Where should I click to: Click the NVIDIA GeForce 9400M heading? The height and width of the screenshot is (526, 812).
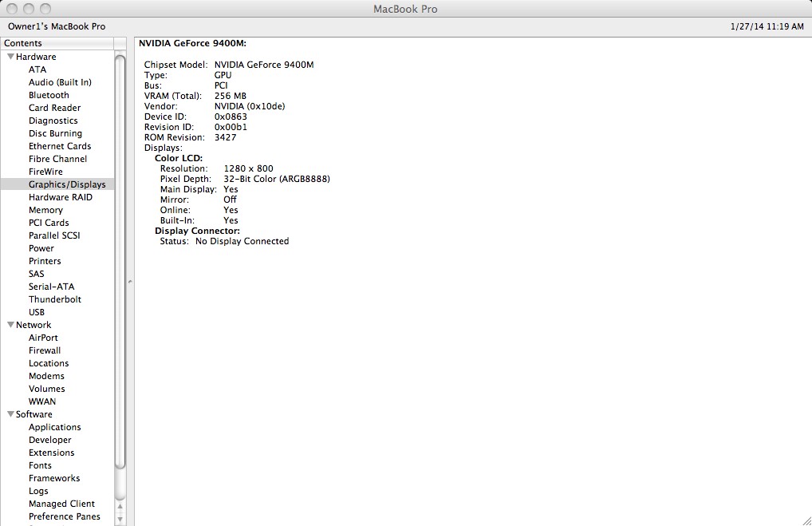click(x=193, y=44)
